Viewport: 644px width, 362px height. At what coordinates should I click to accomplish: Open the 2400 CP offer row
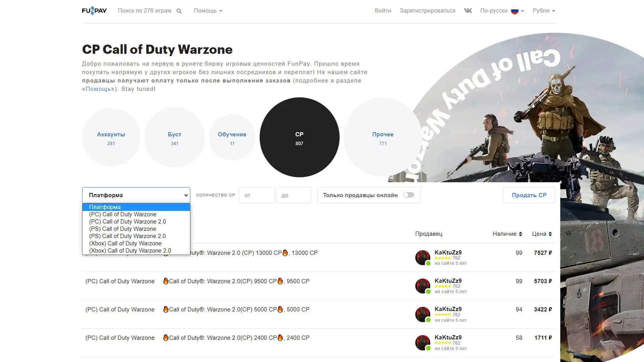319,343
